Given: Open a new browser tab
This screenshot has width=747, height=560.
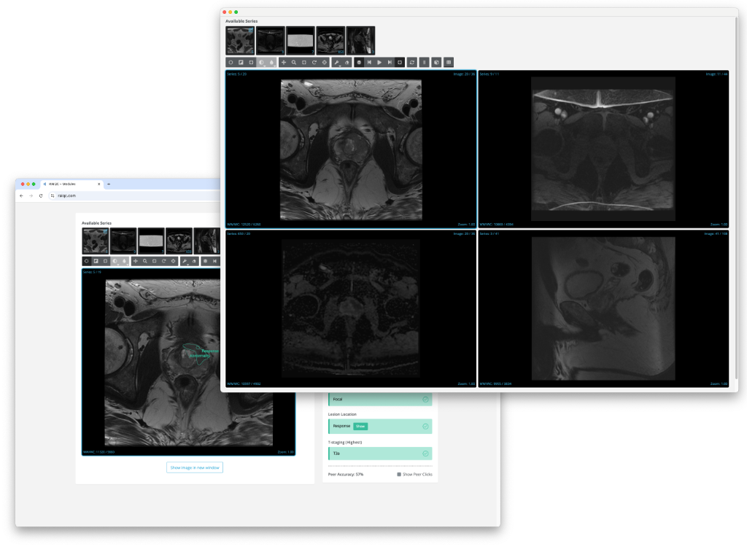Looking at the screenshot, I should pos(109,184).
